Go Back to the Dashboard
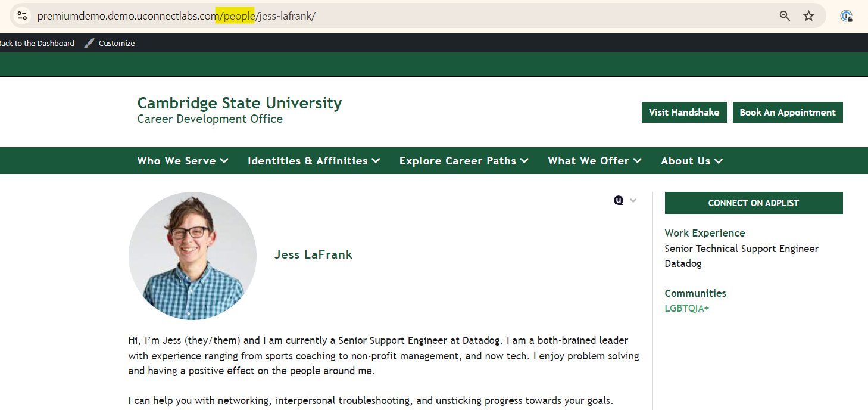This screenshot has width=868, height=410. 37,43
